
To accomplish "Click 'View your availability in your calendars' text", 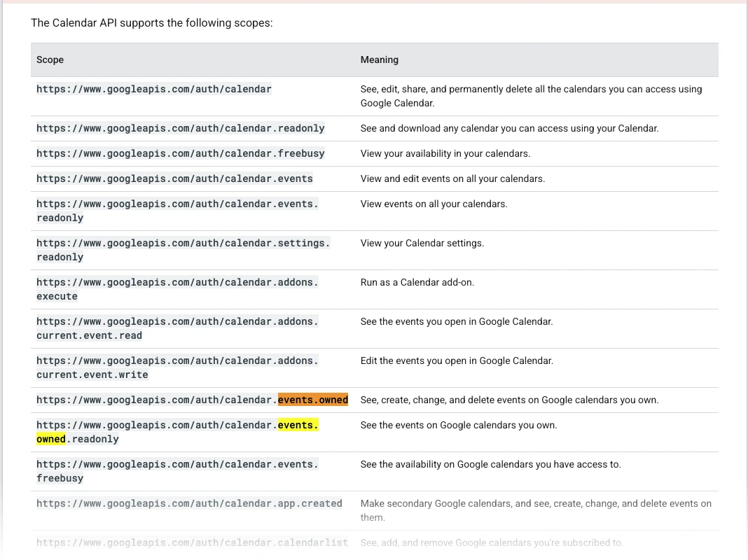I will point(445,154).
